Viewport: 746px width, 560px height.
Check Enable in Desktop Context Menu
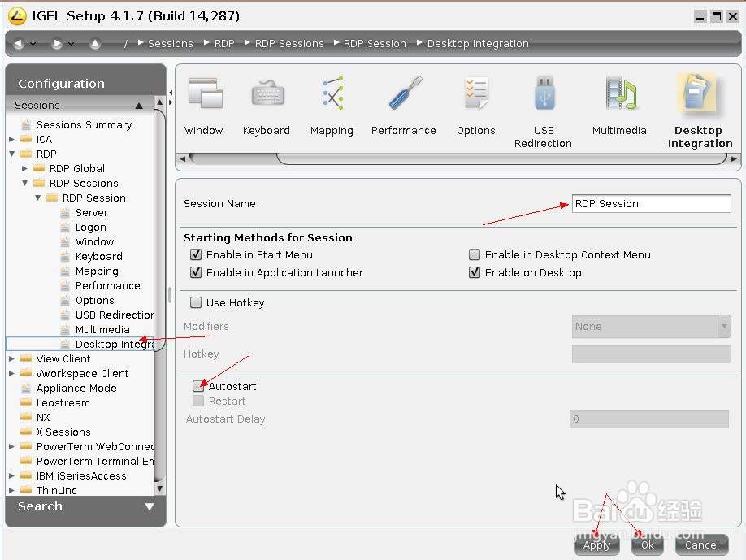(x=475, y=254)
